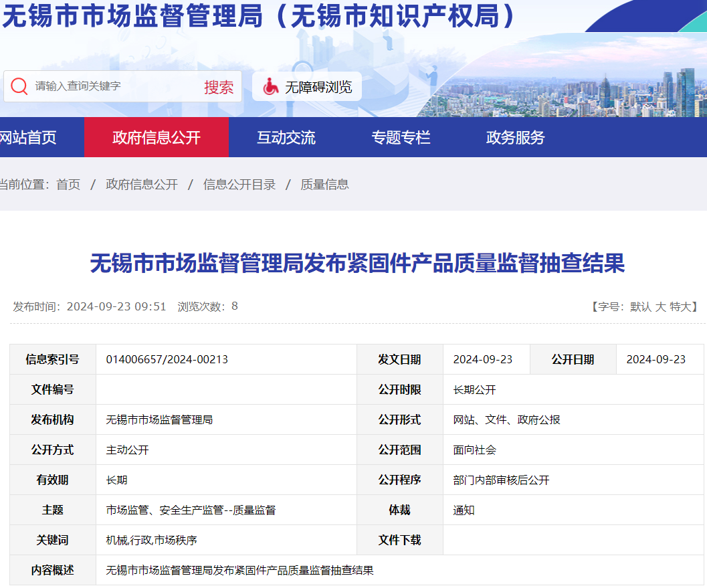707x588 pixels.
Task: Click the 内容概述 summary text
Action: [239, 571]
